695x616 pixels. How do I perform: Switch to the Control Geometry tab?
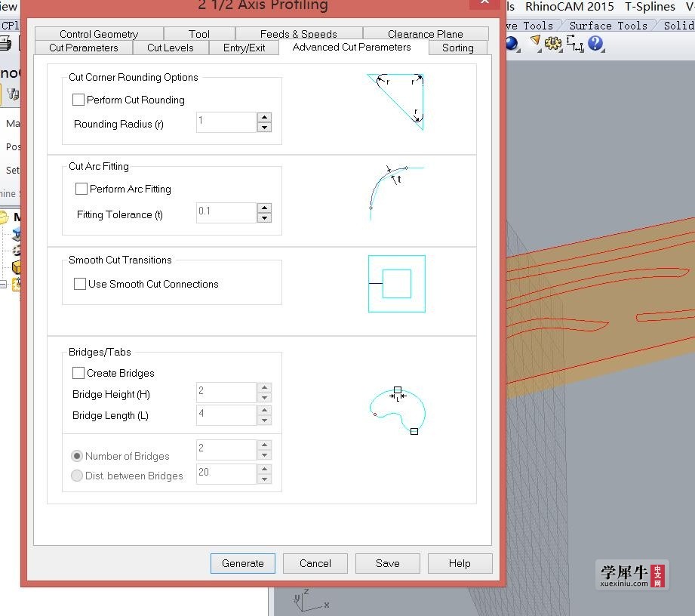point(99,34)
